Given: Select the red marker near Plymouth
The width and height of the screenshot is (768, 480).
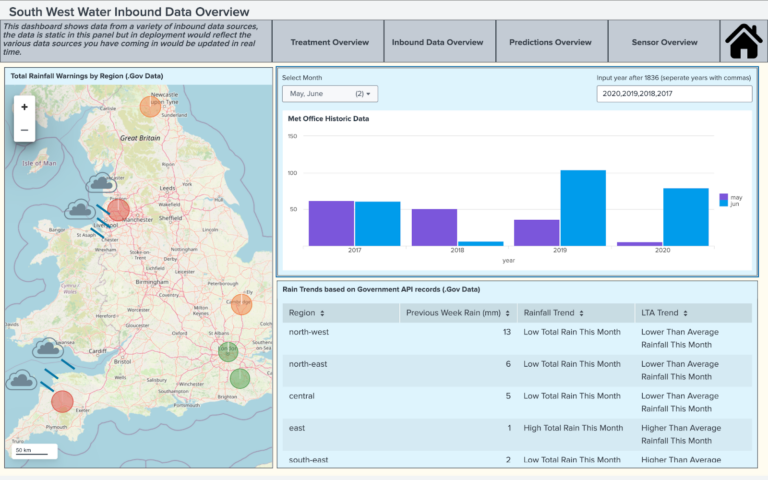Looking at the screenshot, I should [x=62, y=401].
